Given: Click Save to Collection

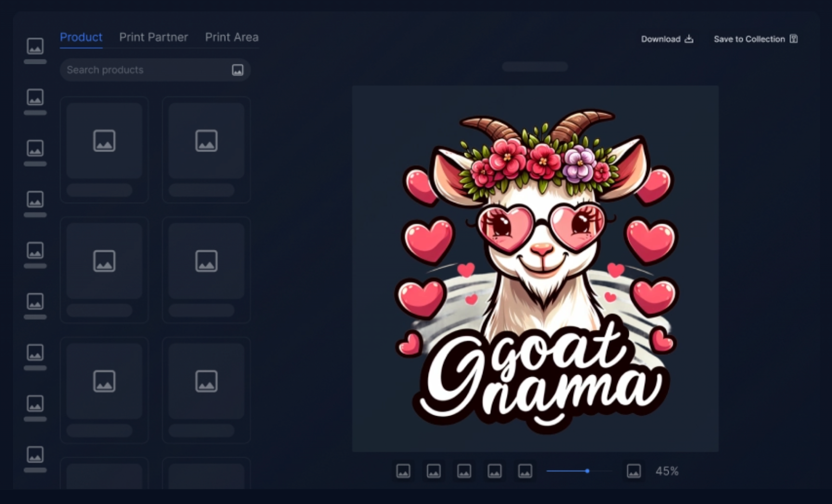Looking at the screenshot, I should [756, 39].
